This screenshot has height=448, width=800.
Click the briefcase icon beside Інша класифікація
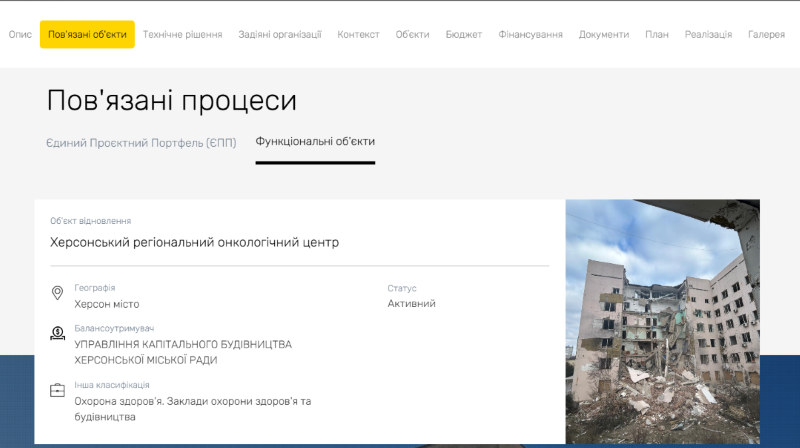coord(57,390)
